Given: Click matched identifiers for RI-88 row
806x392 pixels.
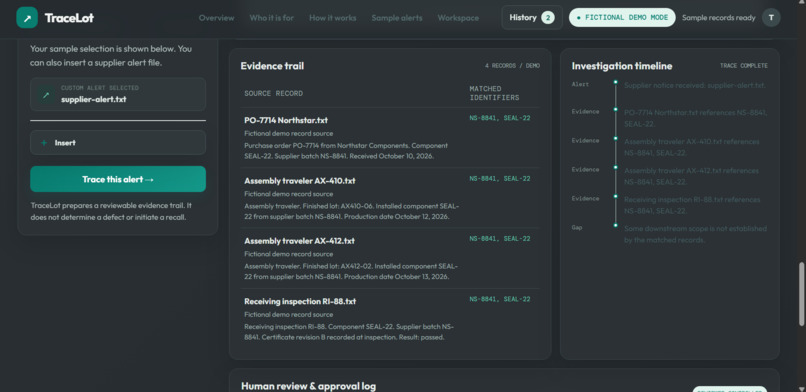Looking at the screenshot, I should pyautogui.click(x=500, y=300).
